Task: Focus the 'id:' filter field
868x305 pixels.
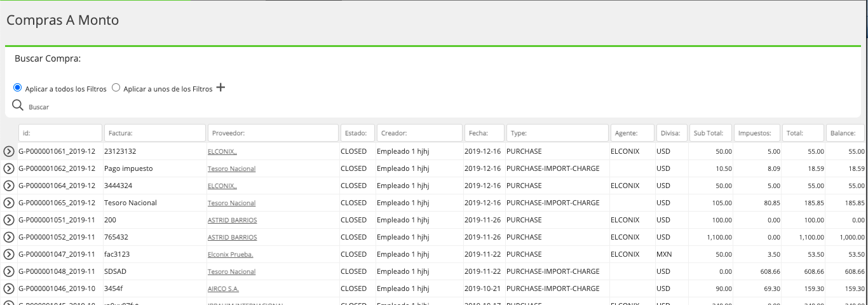Action: [x=60, y=133]
